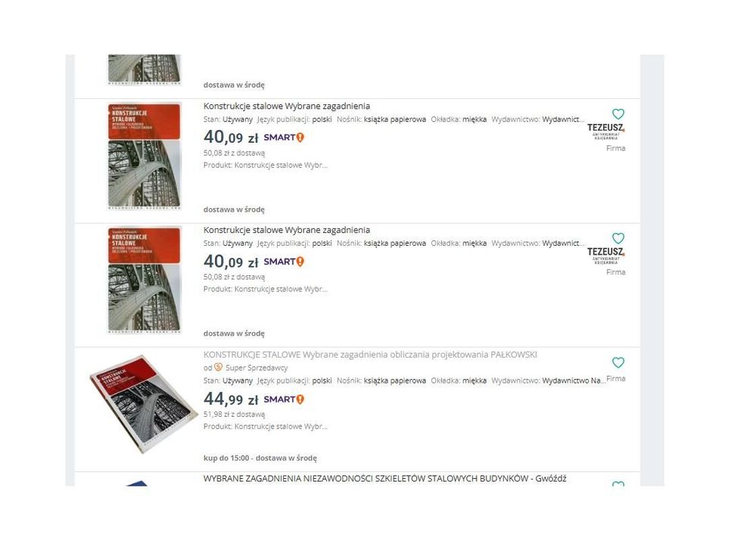Open KONSTRUKCJE STALOWE PAŁKOWSKI listing title
Screen dimensions: 756x534
(370, 355)
